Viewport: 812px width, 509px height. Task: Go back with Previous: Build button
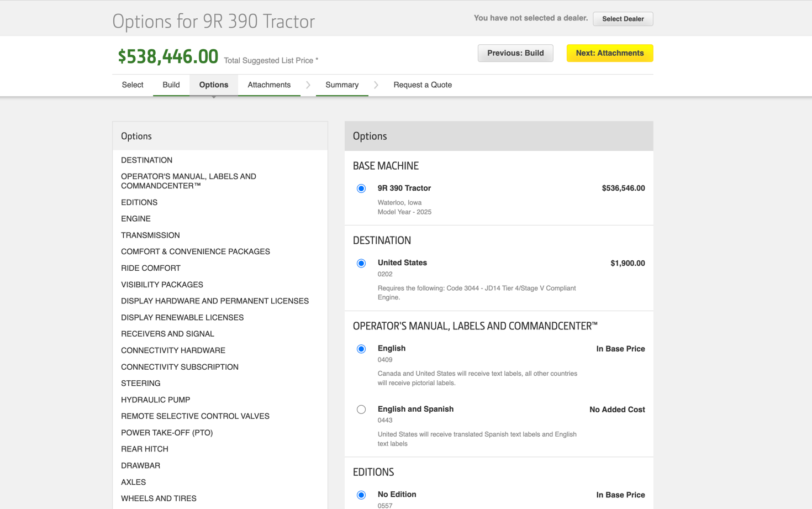[x=515, y=53]
